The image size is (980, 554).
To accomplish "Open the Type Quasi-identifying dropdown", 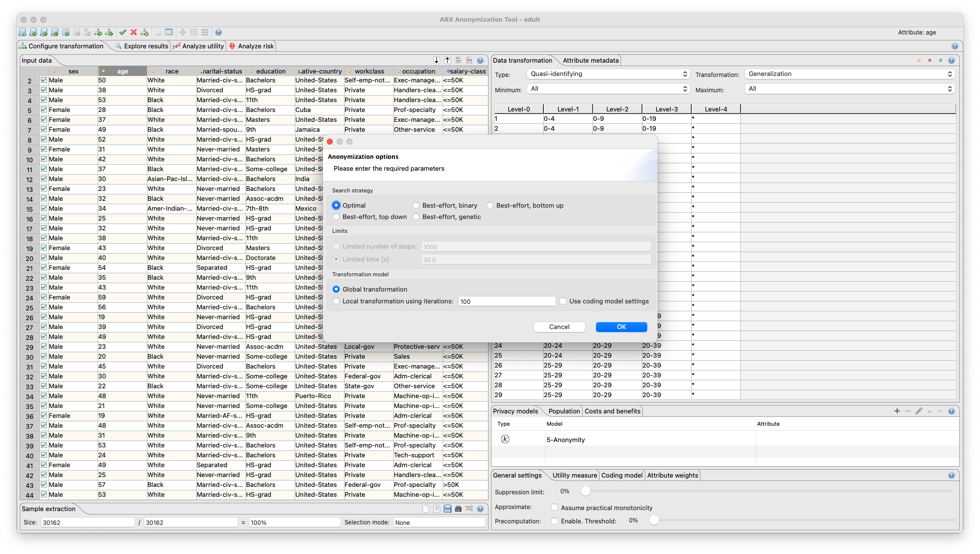I will 607,74.
